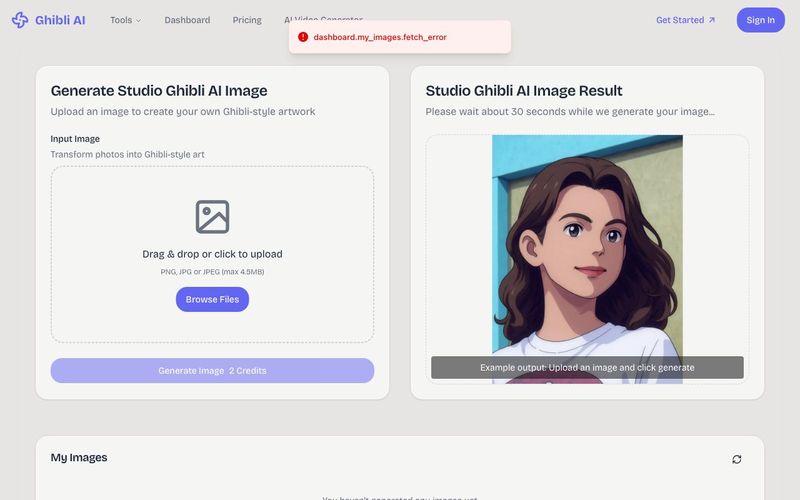Click the My Images heading
This screenshot has width=800, height=500.
(79, 458)
